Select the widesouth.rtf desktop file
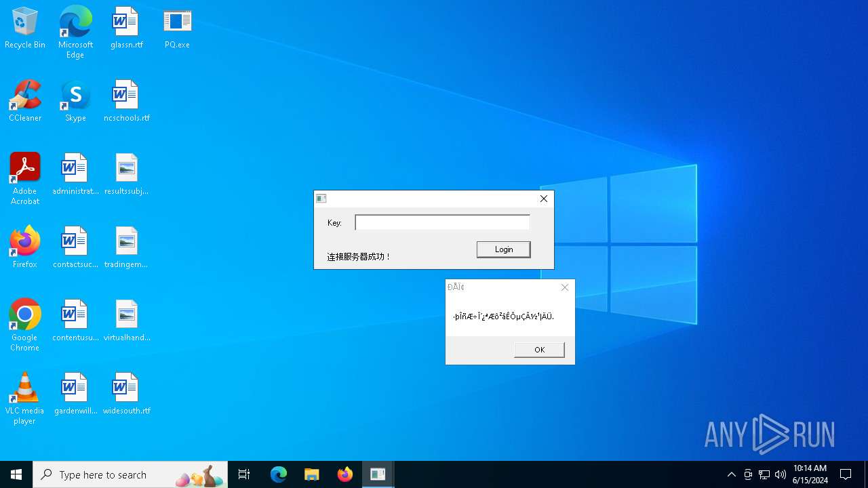868x488 pixels. [x=126, y=394]
